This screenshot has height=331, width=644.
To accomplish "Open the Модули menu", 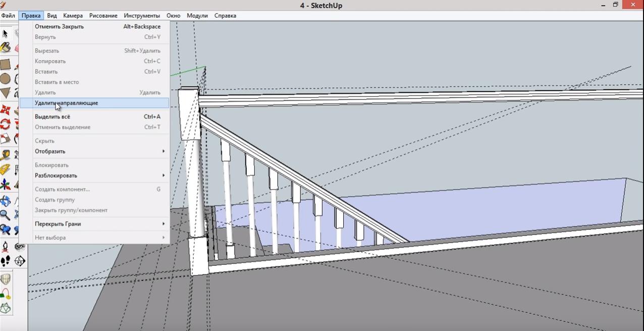I will click(x=197, y=16).
